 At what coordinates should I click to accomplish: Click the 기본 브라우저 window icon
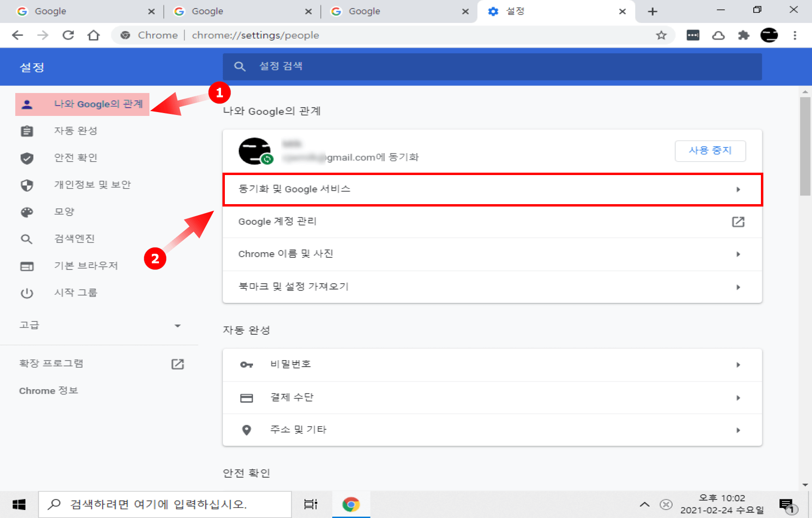click(27, 266)
